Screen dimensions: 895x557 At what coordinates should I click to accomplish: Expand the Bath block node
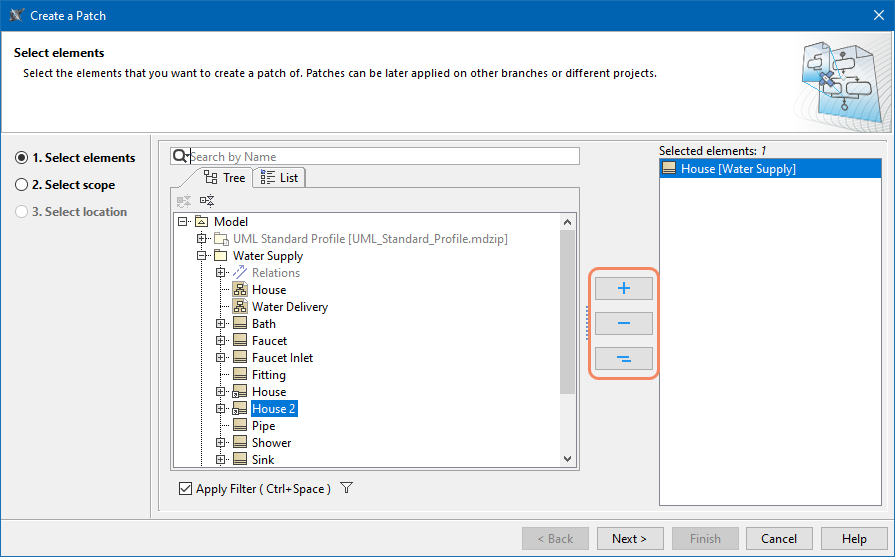[221, 324]
